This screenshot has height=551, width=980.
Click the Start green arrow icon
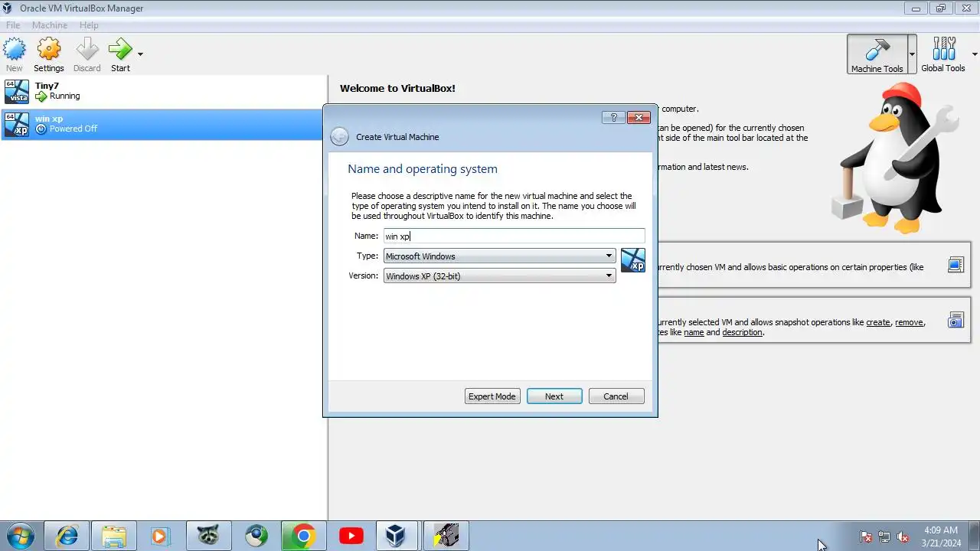120,50
